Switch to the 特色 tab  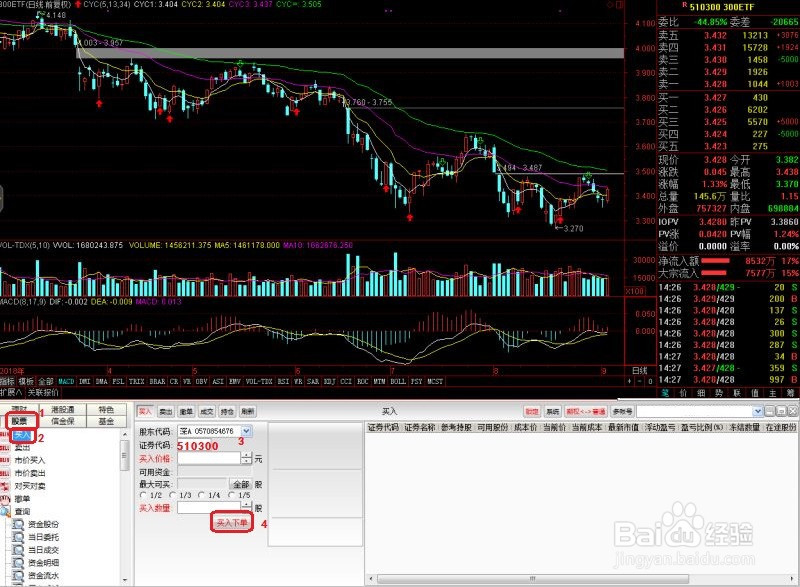tap(106, 410)
